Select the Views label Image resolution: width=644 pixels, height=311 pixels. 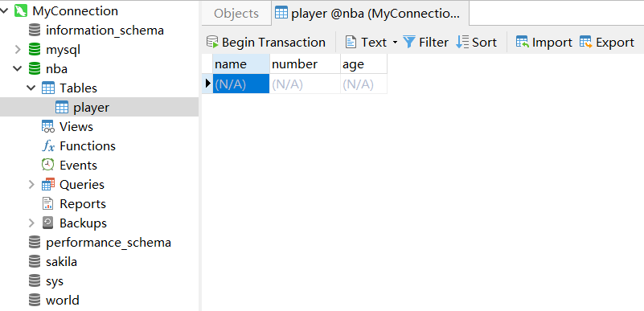point(76,127)
